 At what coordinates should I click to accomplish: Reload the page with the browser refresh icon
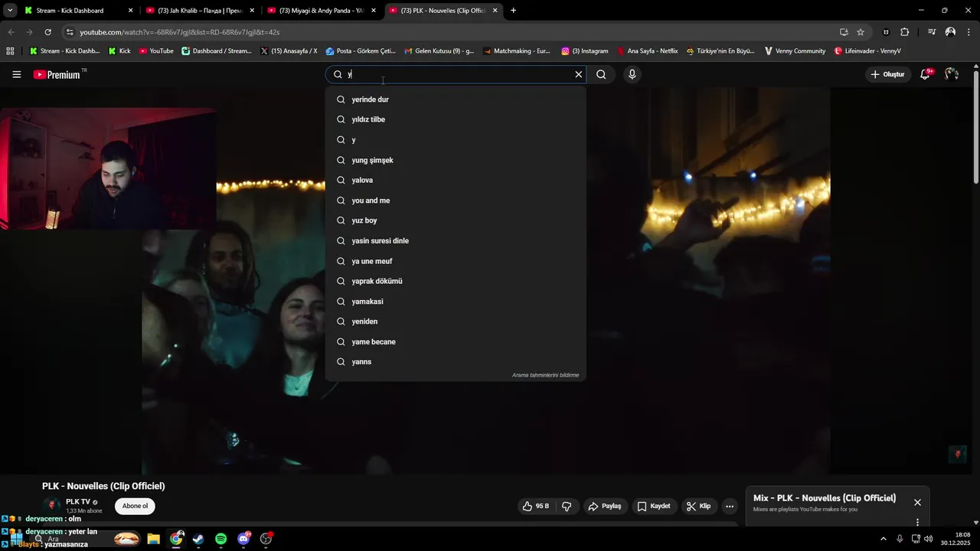pos(47,32)
